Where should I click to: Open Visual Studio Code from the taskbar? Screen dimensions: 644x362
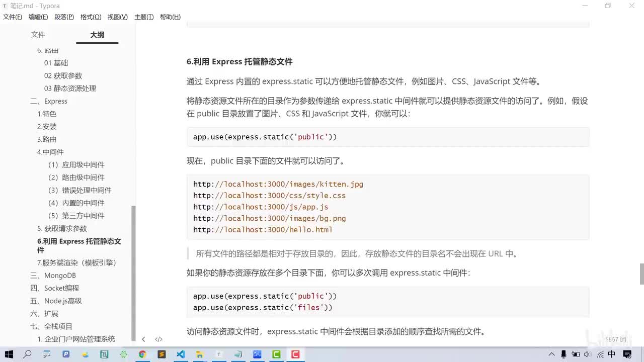[x=181, y=354]
